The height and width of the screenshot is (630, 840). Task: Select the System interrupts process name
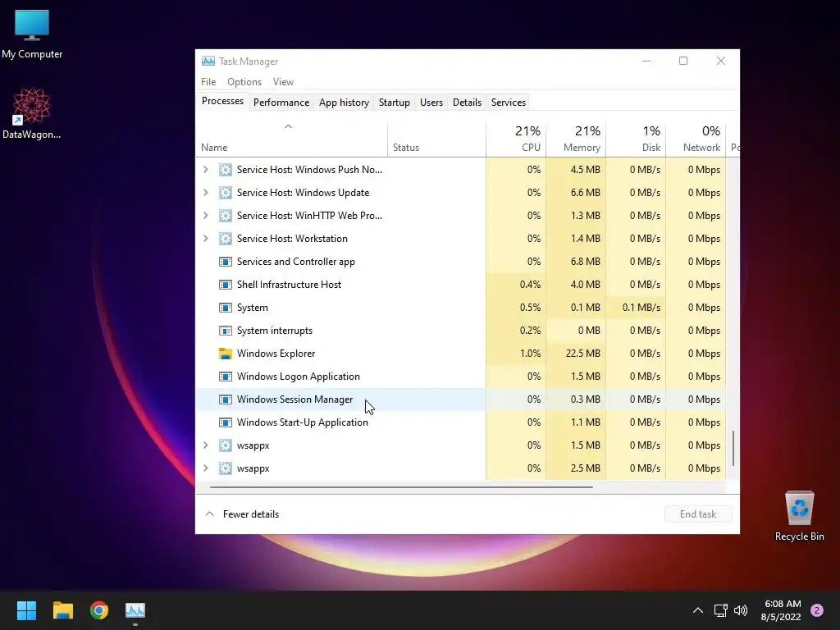(x=274, y=331)
